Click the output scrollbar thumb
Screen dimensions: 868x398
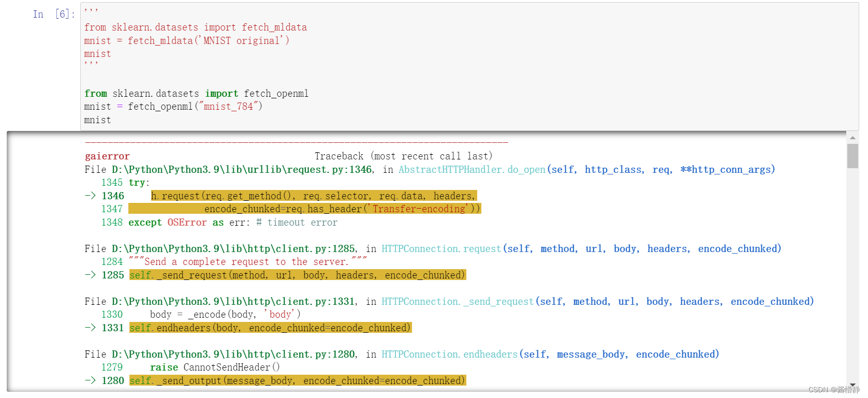(x=852, y=156)
